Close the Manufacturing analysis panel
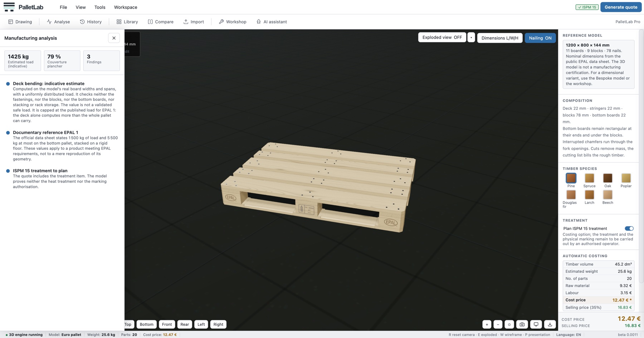Viewport: 644px width, 338px height. click(114, 38)
